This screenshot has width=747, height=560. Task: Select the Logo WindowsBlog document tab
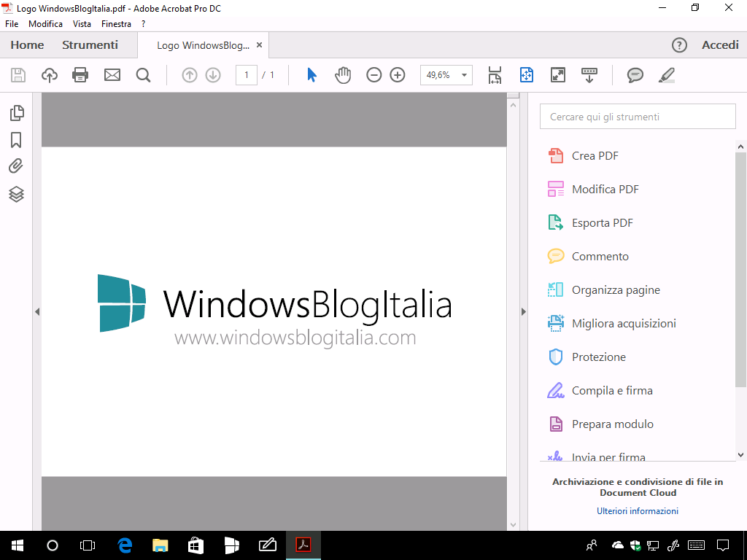pos(203,45)
